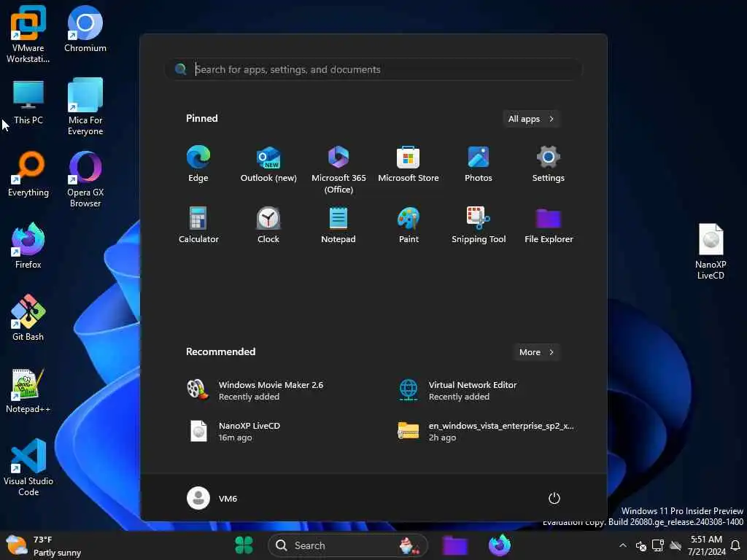Show hidden system tray icons
The image size is (747, 560).
(x=623, y=545)
